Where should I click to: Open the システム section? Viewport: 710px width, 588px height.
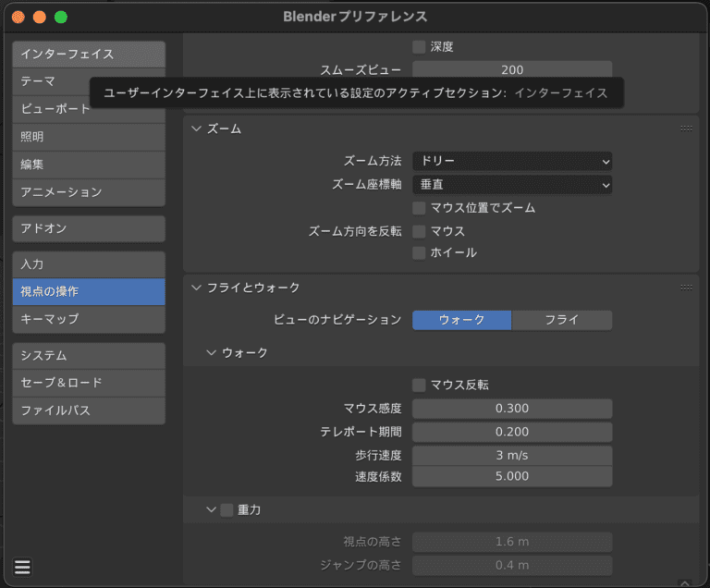click(x=89, y=356)
